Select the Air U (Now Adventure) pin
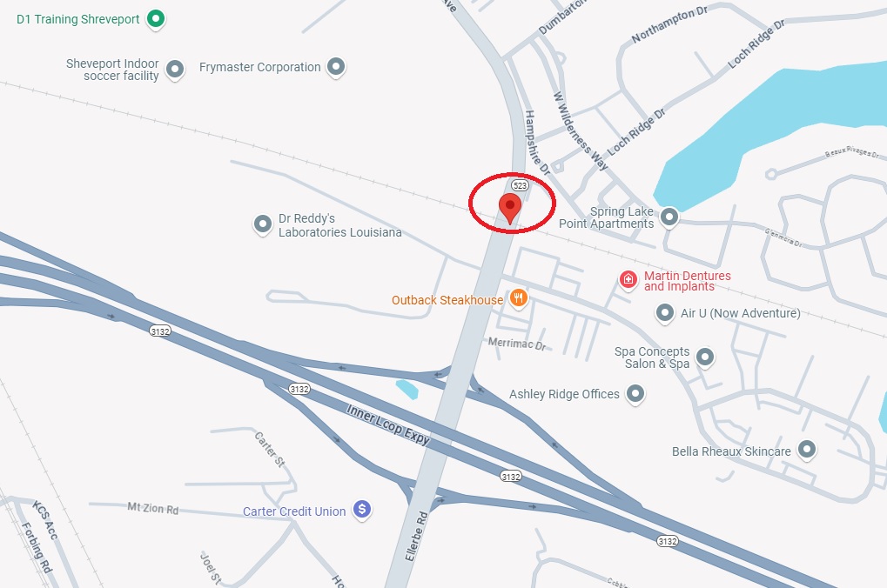Image resolution: width=887 pixels, height=588 pixels. coord(665,312)
